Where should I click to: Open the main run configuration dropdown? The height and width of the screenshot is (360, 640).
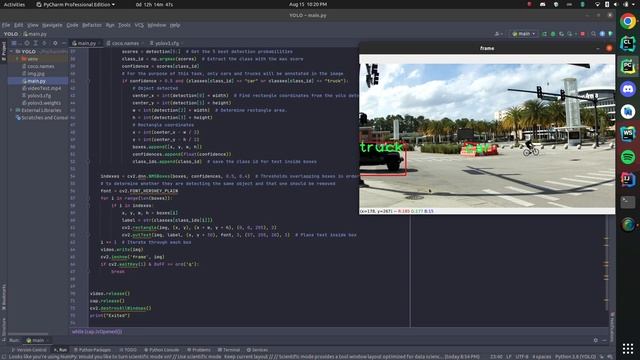[x=524, y=34]
